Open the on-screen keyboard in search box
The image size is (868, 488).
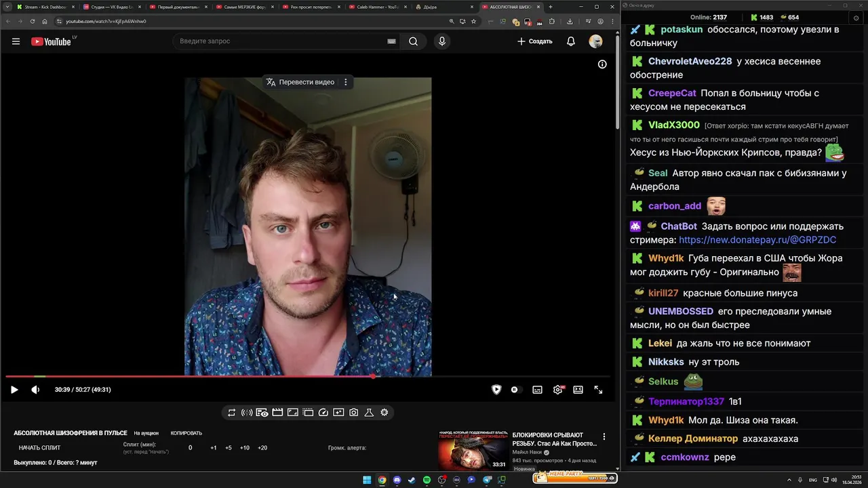(391, 41)
